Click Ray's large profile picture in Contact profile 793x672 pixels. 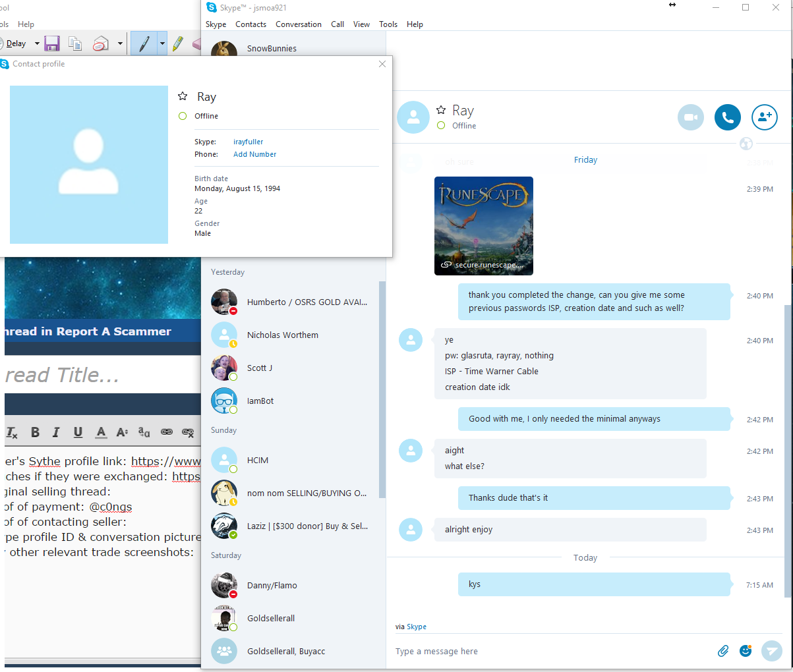click(x=89, y=165)
